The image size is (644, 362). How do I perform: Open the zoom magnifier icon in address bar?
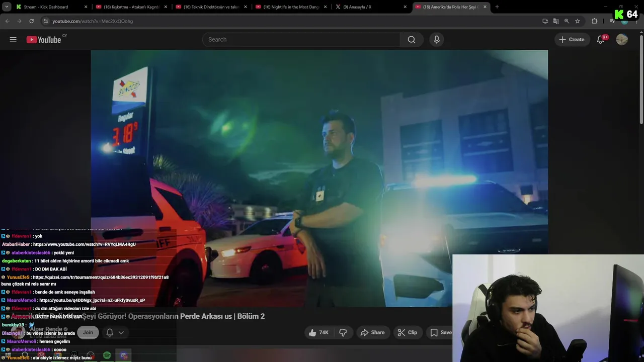pyautogui.click(x=567, y=21)
